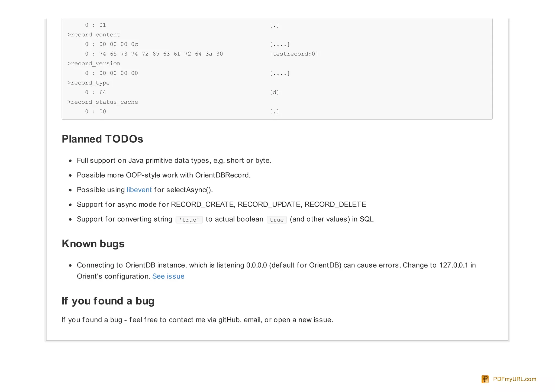Viewport: 555px width, 392px height.
Task: Click the >record_status_cache code line
Action: 102,102
